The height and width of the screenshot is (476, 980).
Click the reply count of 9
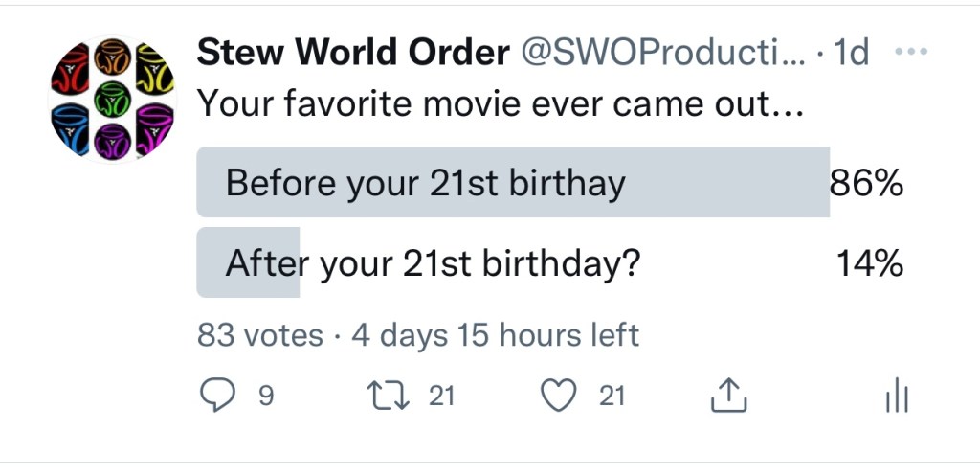267,396
